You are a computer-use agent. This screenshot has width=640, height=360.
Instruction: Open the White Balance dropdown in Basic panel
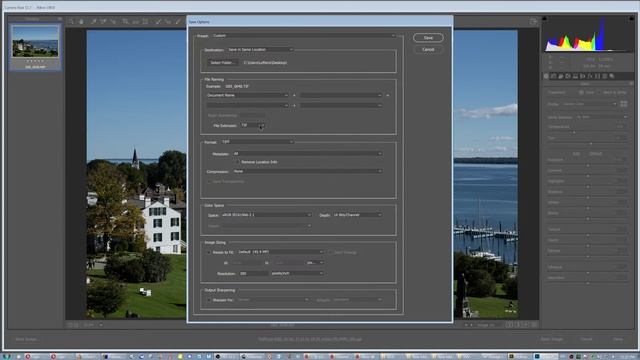[601, 117]
